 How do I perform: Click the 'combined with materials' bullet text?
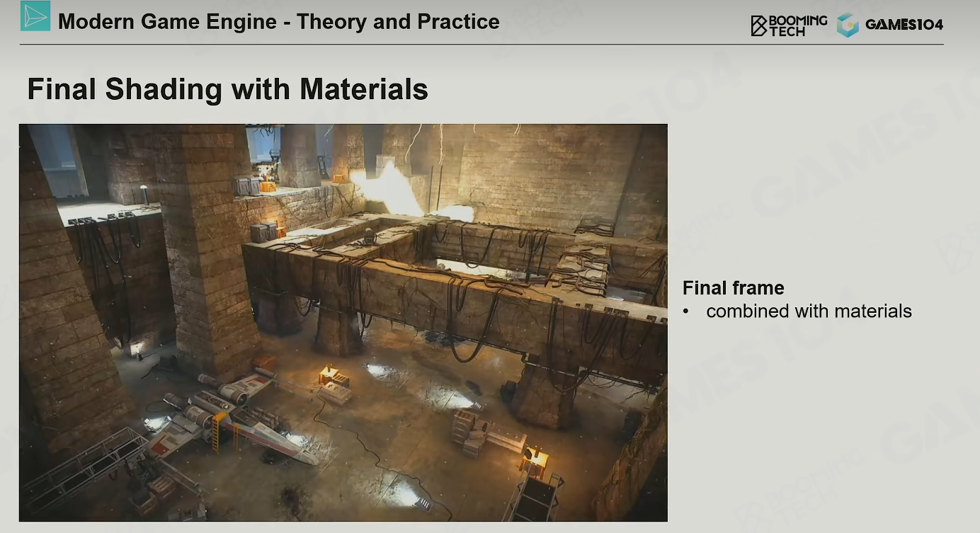(809, 311)
